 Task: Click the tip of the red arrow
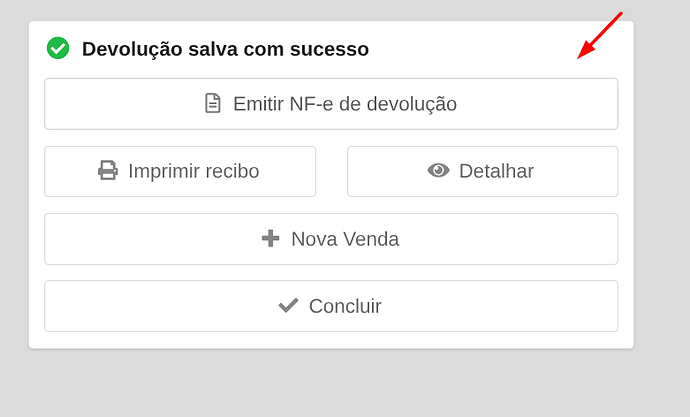(x=579, y=58)
